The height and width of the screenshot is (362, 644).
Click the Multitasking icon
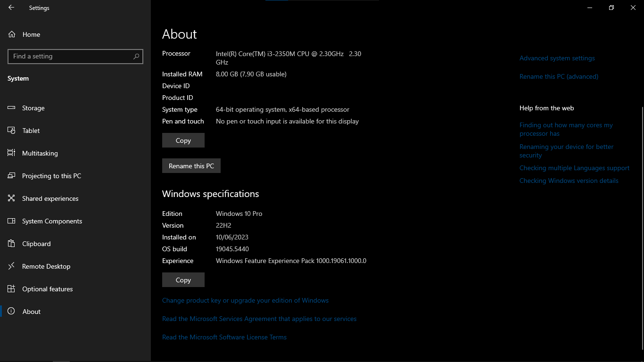[12, 153]
